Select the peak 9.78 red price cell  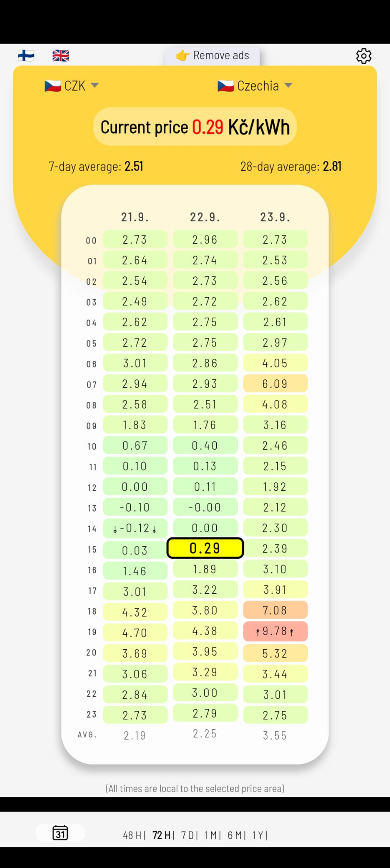pos(275,632)
